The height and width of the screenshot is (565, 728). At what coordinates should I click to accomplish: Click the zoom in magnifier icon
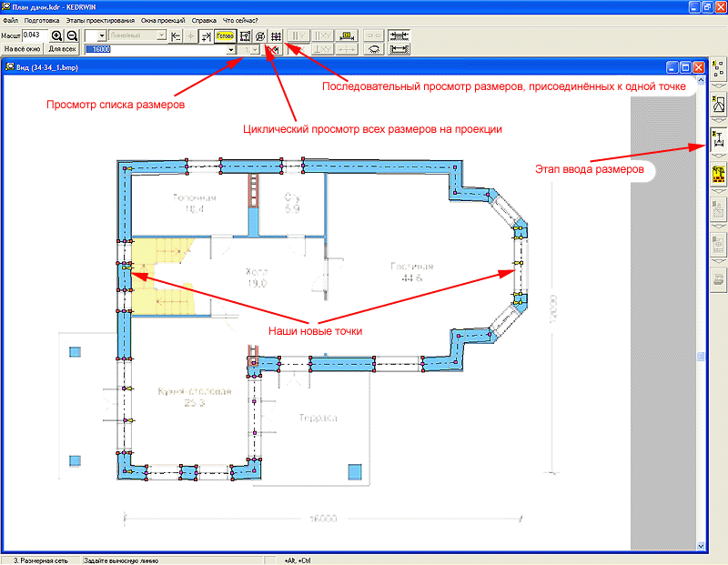57,35
